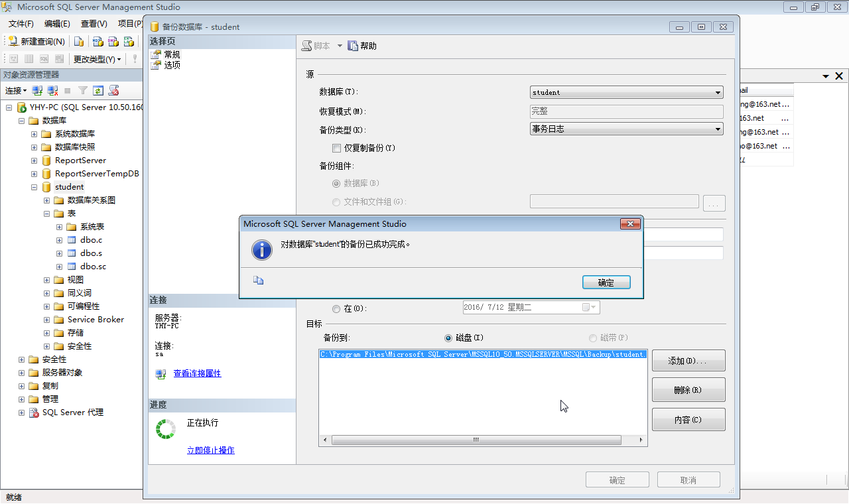Show the grid criteria pane icon
This screenshot has width=849, height=504.
(x=29, y=59)
